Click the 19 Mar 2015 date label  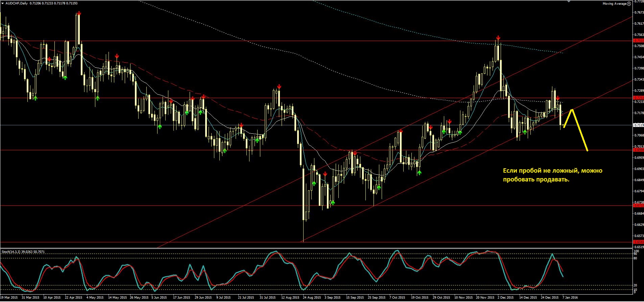tap(9, 298)
